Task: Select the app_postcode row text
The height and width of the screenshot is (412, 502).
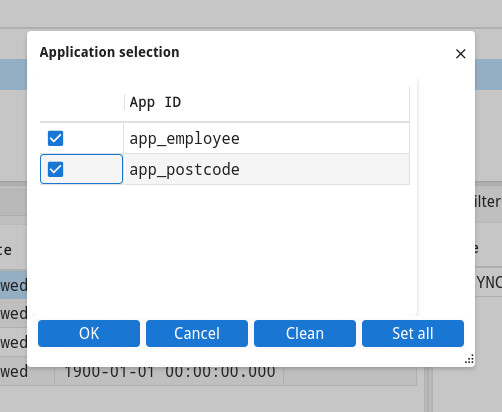Action: point(184,170)
